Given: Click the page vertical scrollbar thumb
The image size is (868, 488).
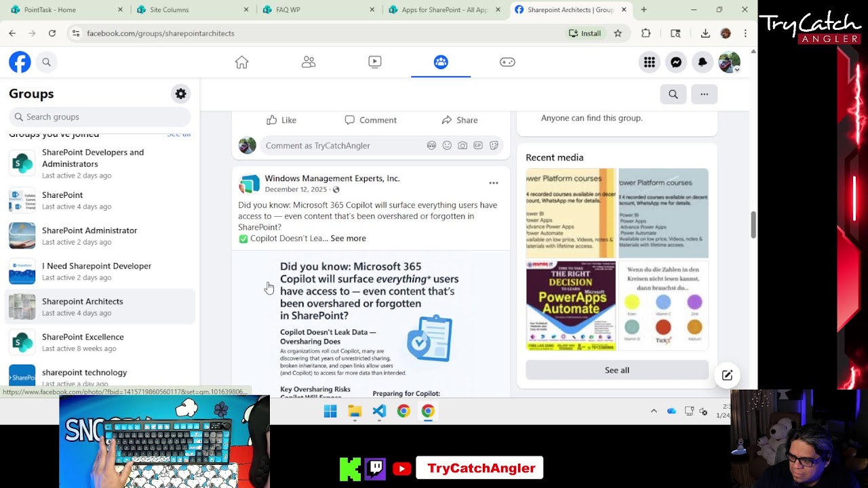Looking at the screenshot, I should [x=753, y=225].
